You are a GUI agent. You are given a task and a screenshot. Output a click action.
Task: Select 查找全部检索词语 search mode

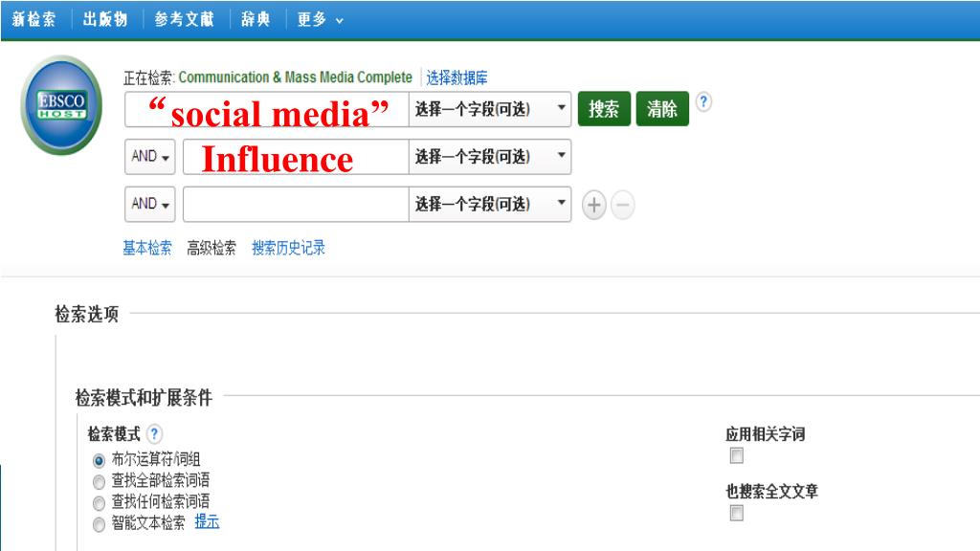[99, 482]
